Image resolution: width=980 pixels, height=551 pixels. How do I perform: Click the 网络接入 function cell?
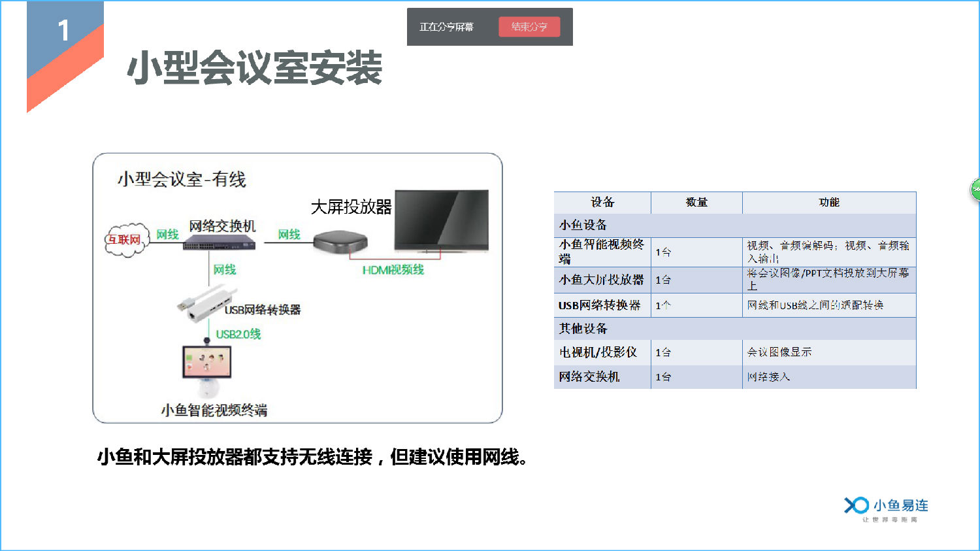coord(829,377)
